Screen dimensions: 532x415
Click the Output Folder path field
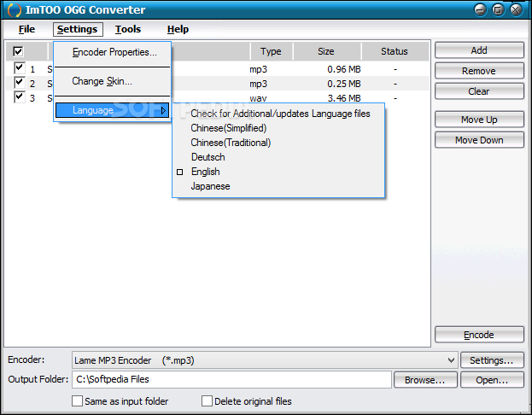(x=231, y=379)
